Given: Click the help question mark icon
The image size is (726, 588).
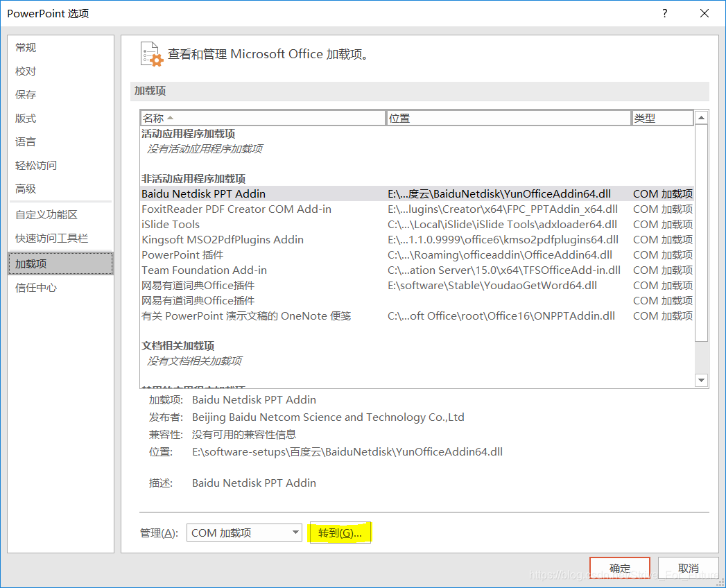Looking at the screenshot, I should pos(665,13).
